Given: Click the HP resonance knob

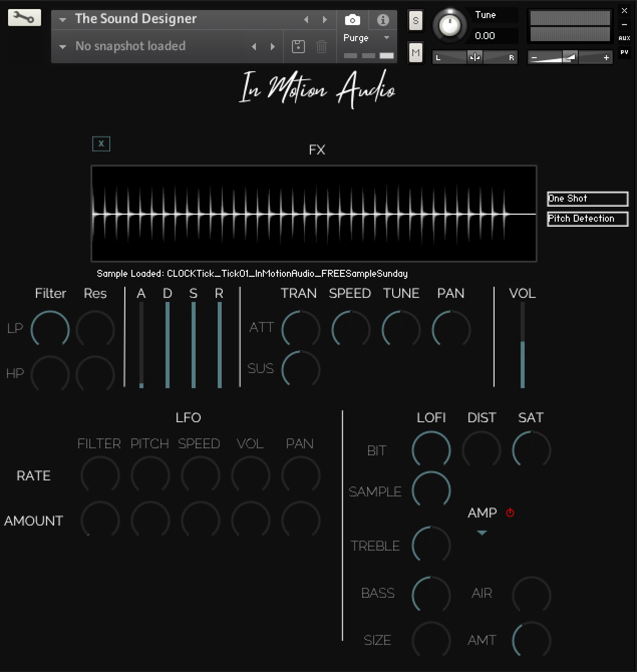Looking at the screenshot, I should 95,374.
